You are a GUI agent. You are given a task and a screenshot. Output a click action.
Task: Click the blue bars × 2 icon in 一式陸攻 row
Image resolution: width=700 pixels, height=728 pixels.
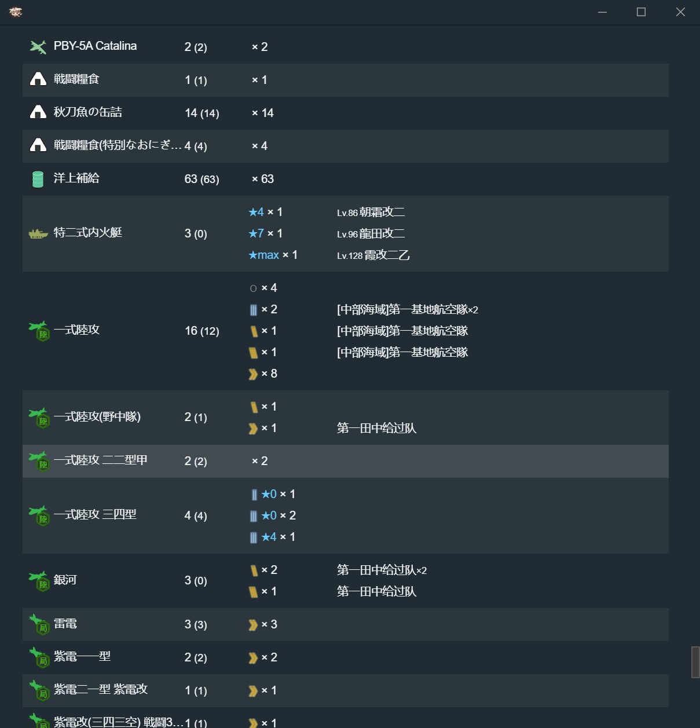[254, 310]
